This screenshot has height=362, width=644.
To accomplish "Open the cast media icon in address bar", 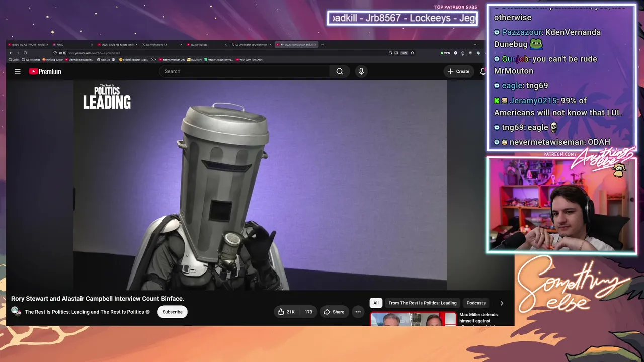I will coord(390,53).
